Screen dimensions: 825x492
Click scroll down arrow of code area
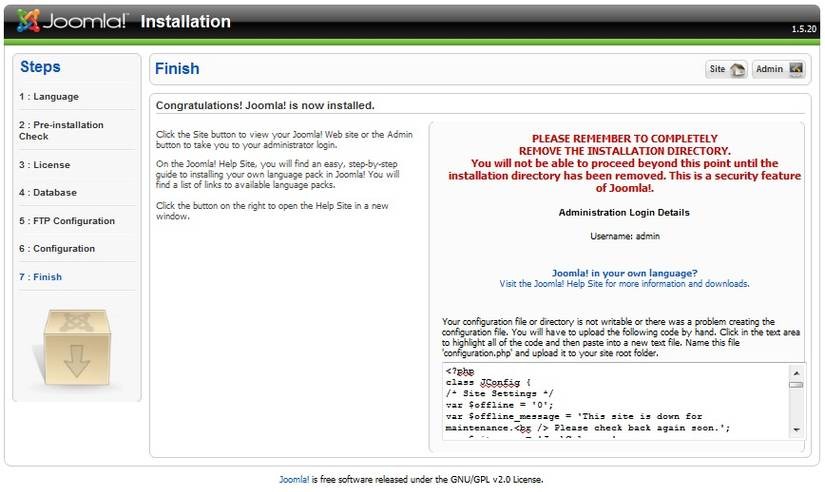pos(797,429)
